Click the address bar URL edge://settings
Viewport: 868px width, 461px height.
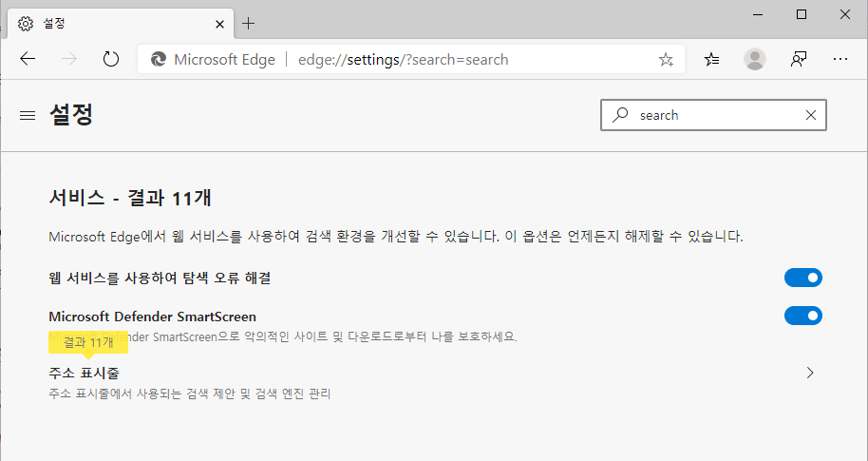pyautogui.click(x=403, y=59)
